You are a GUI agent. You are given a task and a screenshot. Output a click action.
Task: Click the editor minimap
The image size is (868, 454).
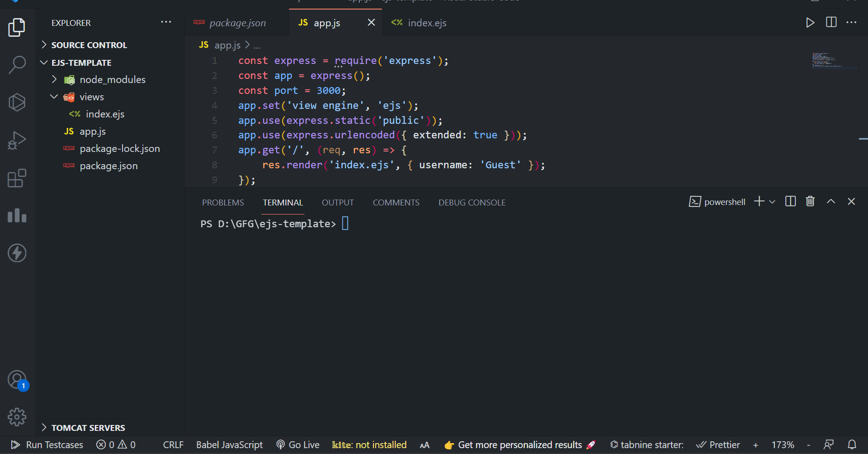tap(835, 60)
